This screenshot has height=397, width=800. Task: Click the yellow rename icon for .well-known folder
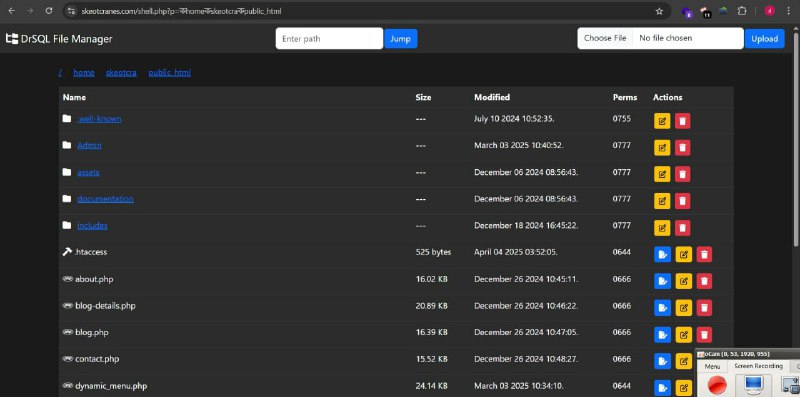662,121
